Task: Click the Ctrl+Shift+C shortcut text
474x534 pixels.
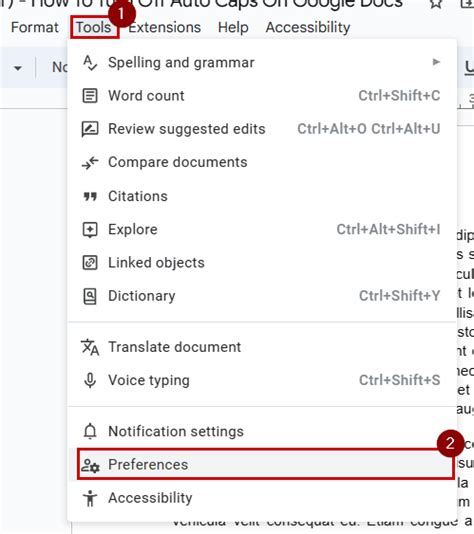Action: (x=399, y=96)
